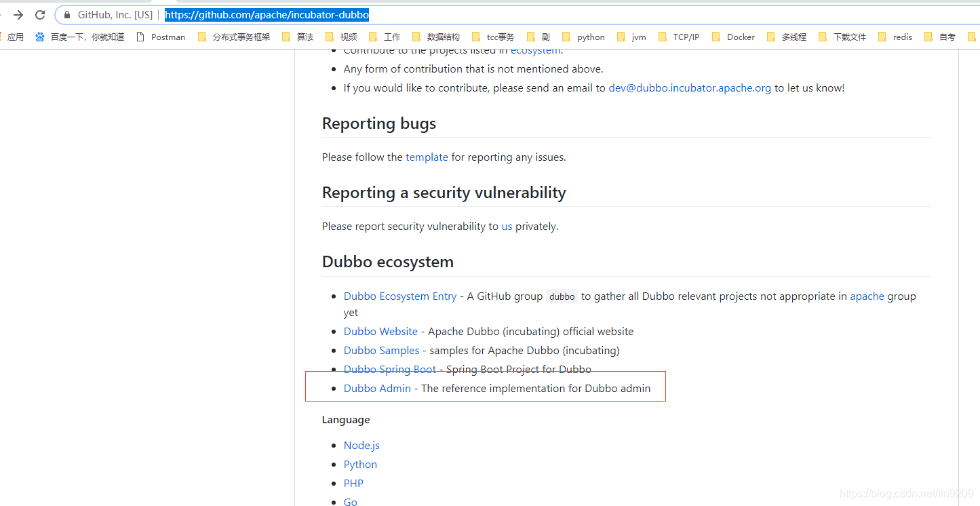The width and height of the screenshot is (980, 506).
Task: Click the 'us' security contact link
Action: point(507,227)
